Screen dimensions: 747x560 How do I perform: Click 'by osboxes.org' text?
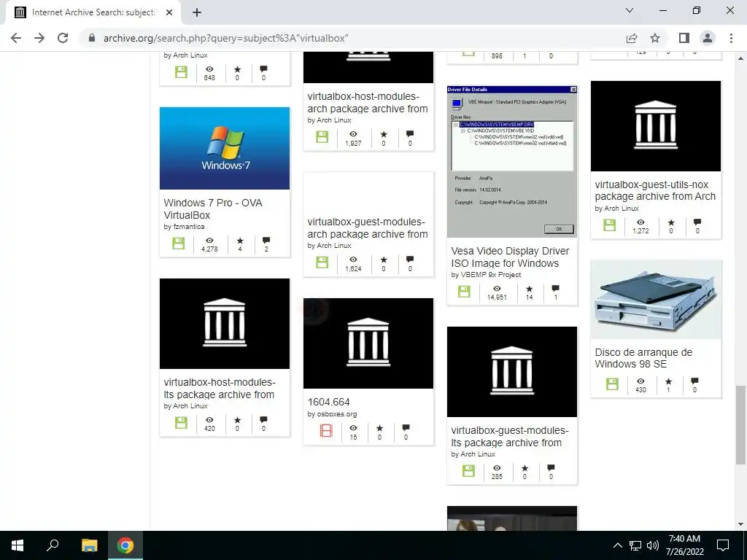coord(332,414)
